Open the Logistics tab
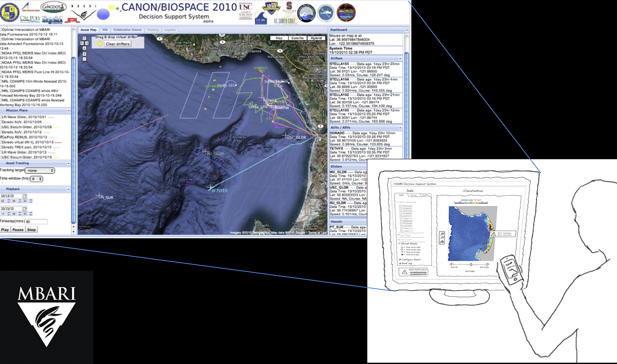The width and height of the screenshot is (617, 364). click(x=170, y=30)
